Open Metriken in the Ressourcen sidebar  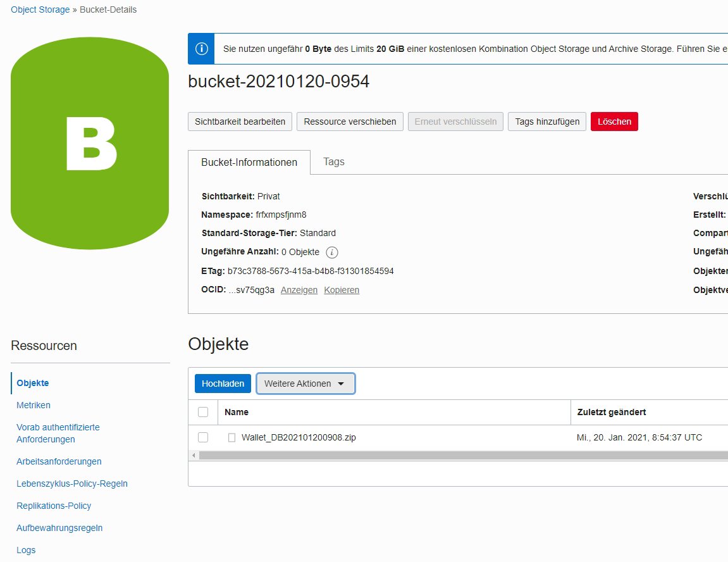coord(33,405)
